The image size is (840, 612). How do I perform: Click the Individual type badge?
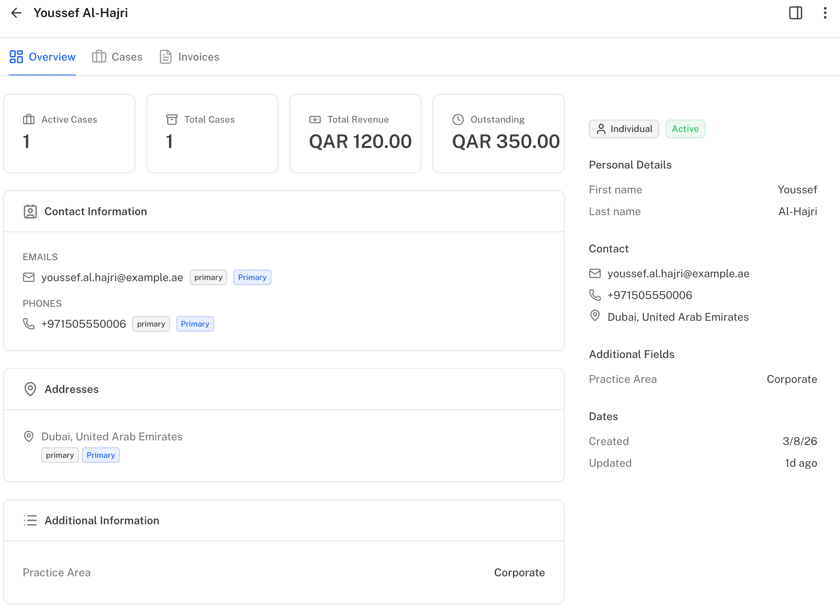coord(624,129)
